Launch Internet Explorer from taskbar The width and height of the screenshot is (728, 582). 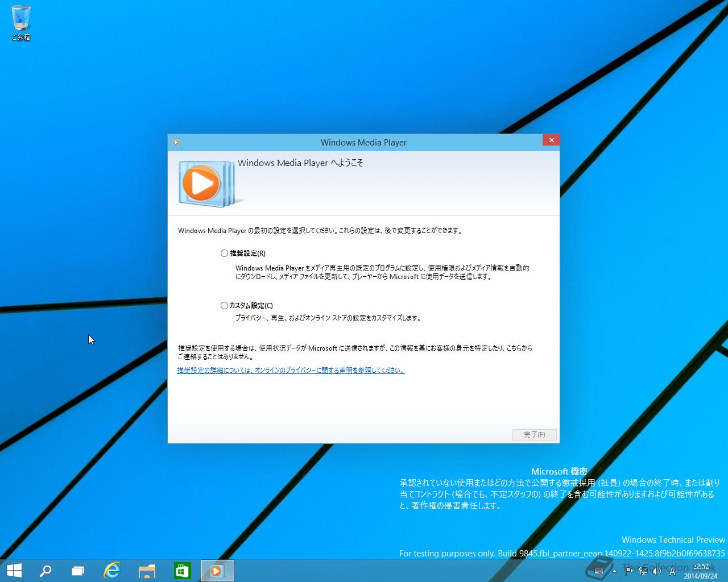[x=112, y=571]
